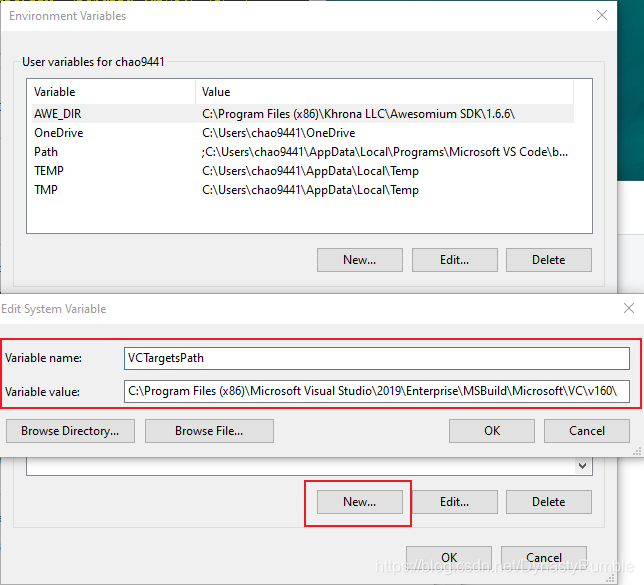Click Cancel in Environment Variables window
This screenshot has height=585, width=644.
coord(544,557)
